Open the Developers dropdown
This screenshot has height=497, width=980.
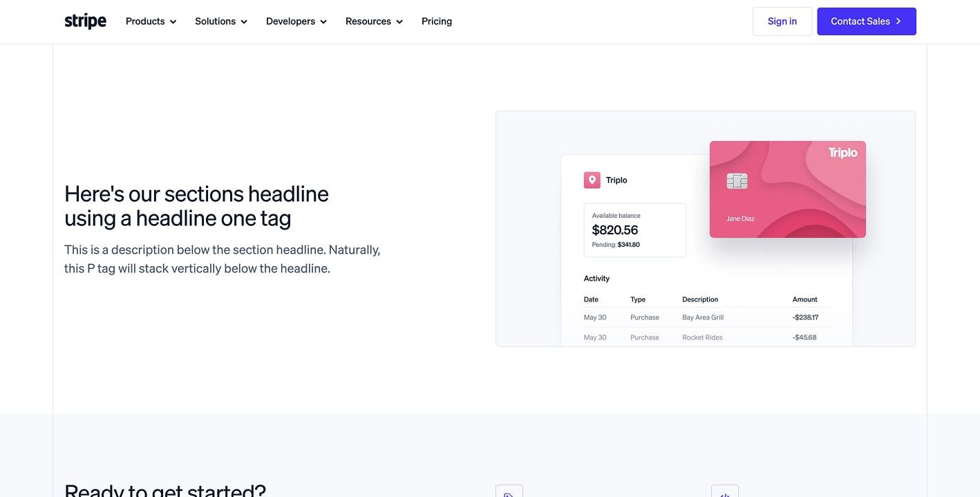296,21
